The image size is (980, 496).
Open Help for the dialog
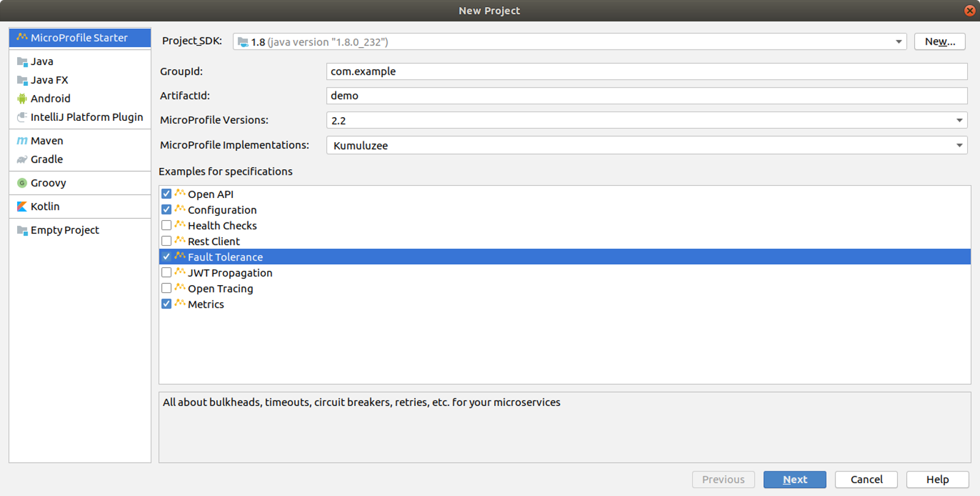(937, 479)
